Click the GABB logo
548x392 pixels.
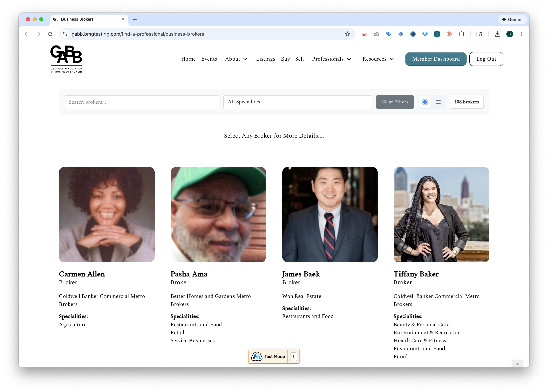point(67,59)
